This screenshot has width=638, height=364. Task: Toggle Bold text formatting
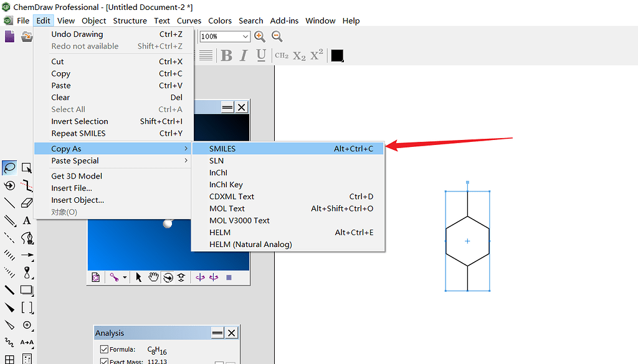tap(227, 55)
